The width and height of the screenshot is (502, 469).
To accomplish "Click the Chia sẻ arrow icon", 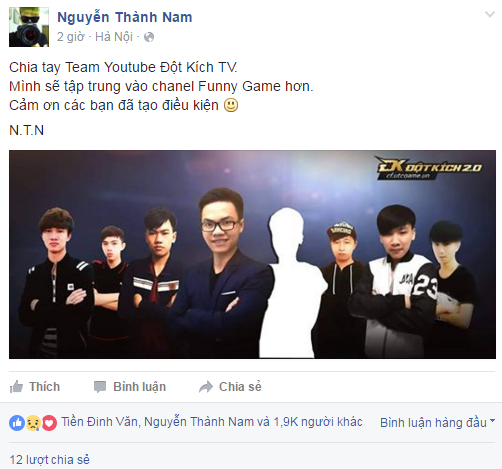I will (x=206, y=387).
